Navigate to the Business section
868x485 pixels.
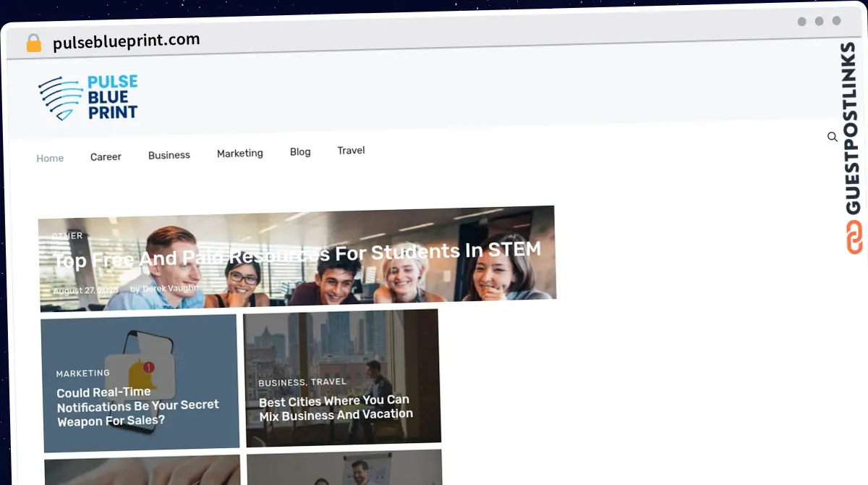coord(169,155)
